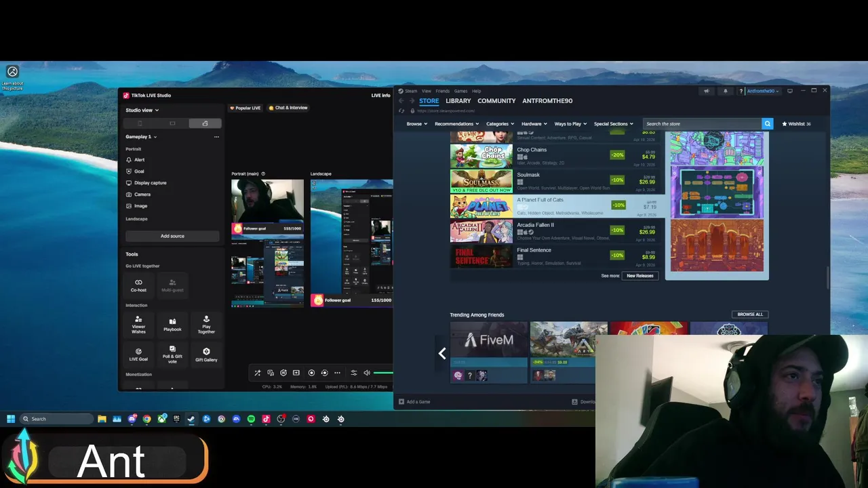Viewport: 868px width, 488px height.
Task: Open the View menu in Steam
Action: pyautogui.click(x=426, y=91)
